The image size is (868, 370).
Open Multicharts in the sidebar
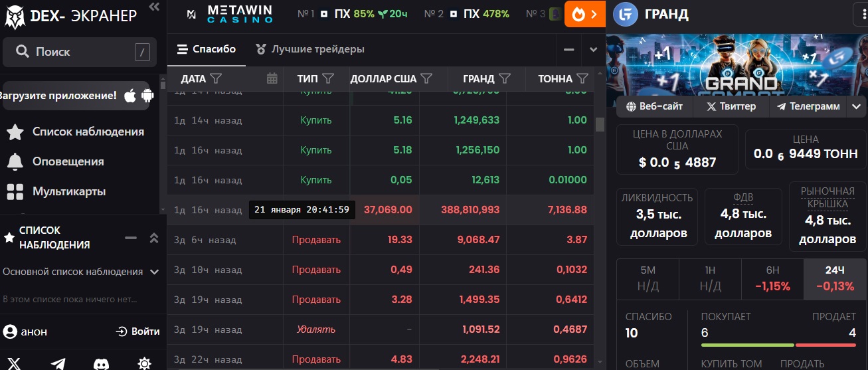(x=69, y=191)
